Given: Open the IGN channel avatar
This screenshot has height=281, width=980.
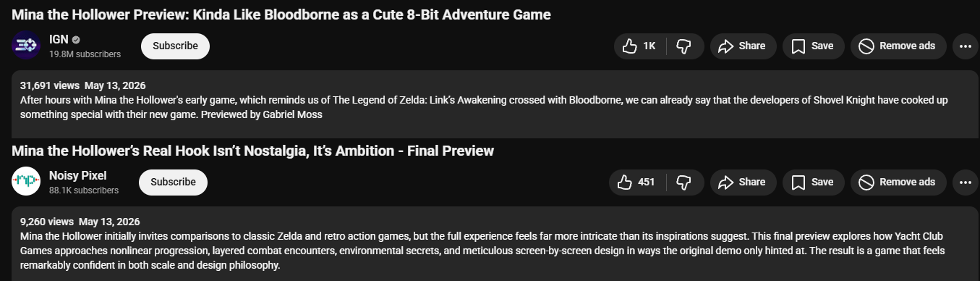Looking at the screenshot, I should 26,46.
